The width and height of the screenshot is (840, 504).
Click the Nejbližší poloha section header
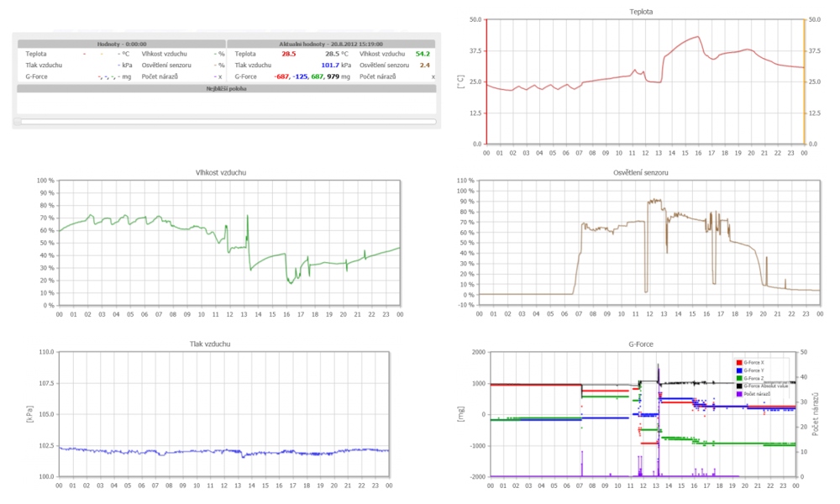226,87
